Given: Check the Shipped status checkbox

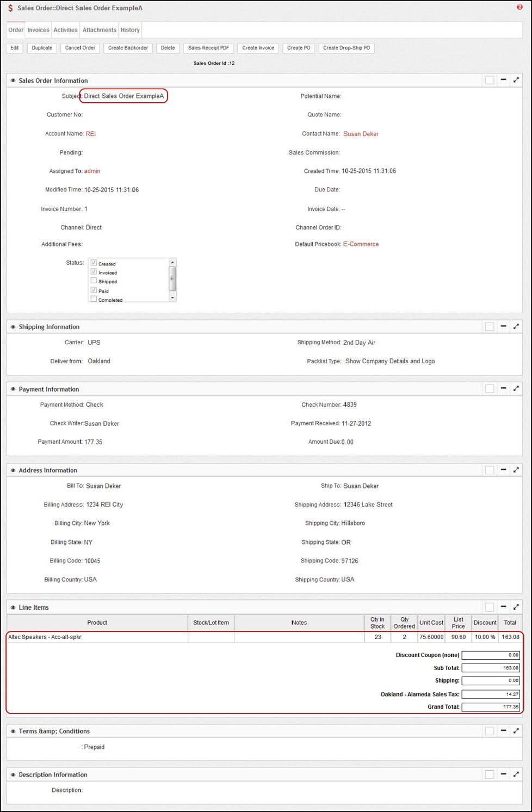Looking at the screenshot, I should 94,281.
